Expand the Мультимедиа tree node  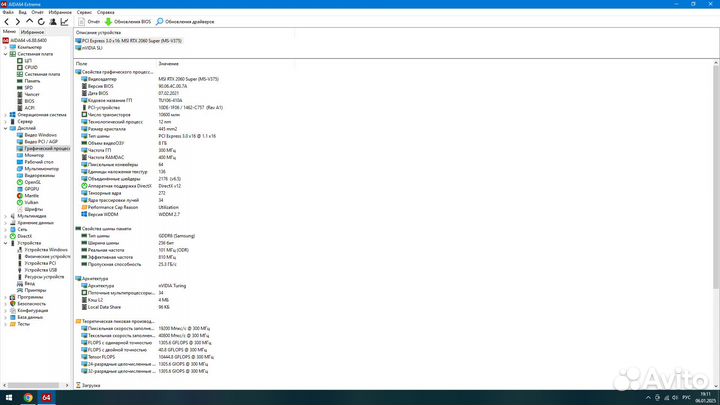coord(7,215)
